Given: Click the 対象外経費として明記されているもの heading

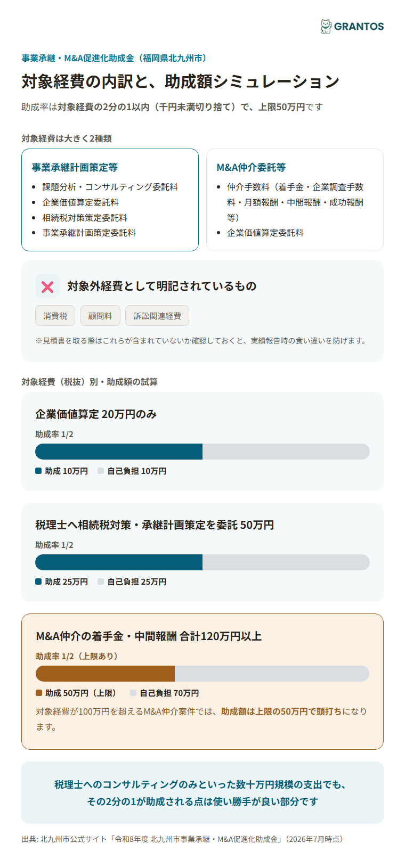Looking at the screenshot, I should 162,286.
